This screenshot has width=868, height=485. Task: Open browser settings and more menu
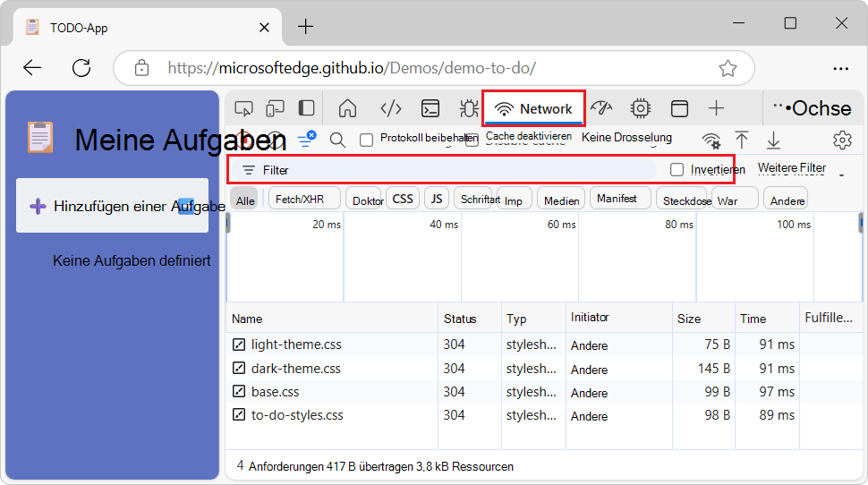tap(841, 69)
